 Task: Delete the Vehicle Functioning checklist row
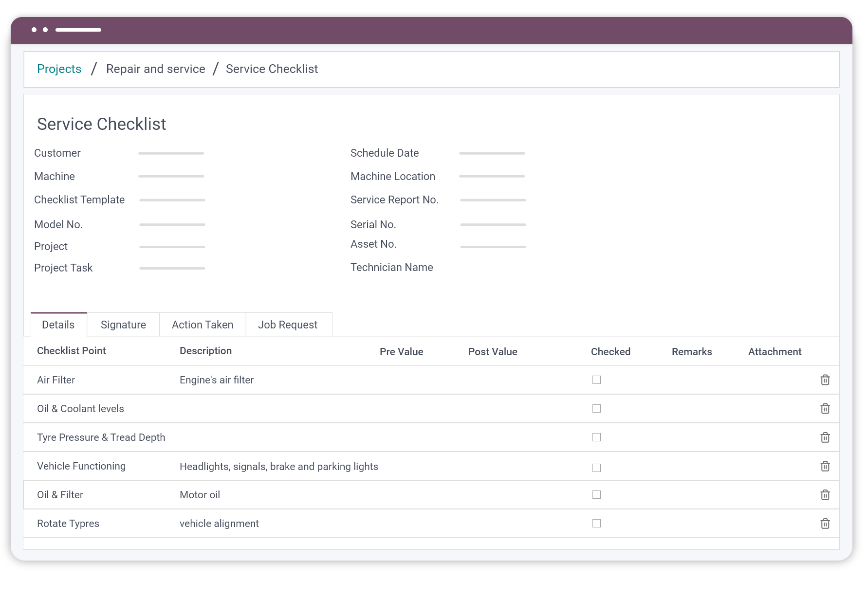[x=825, y=466]
